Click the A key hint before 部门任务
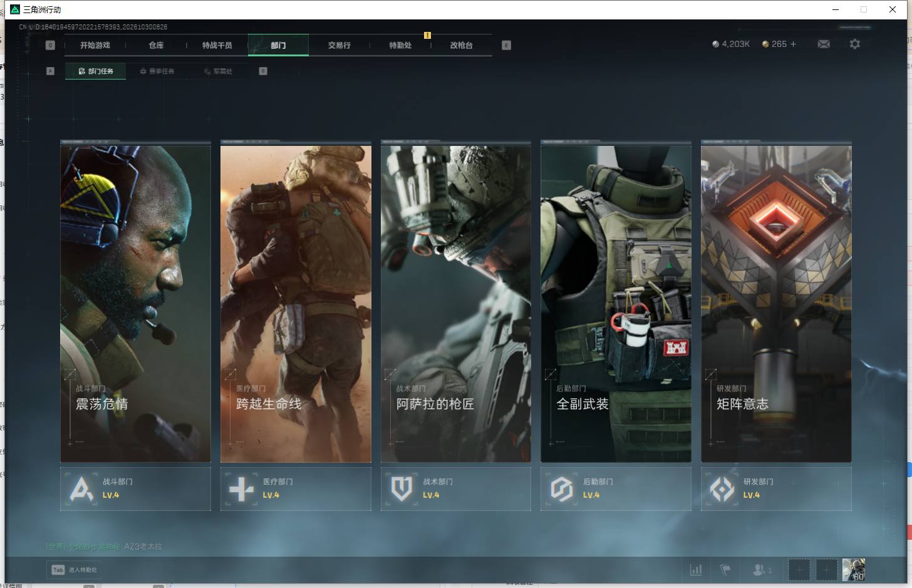 pos(51,71)
